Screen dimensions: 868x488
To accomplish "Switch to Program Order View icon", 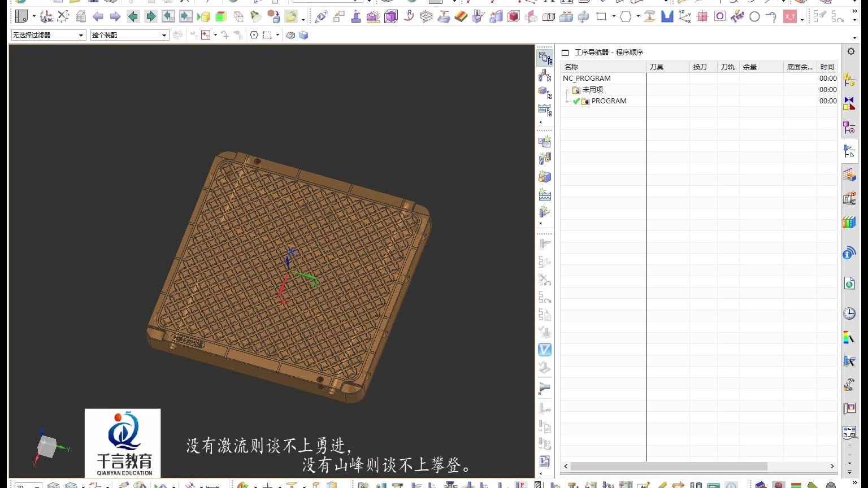I will coord(545,58).
